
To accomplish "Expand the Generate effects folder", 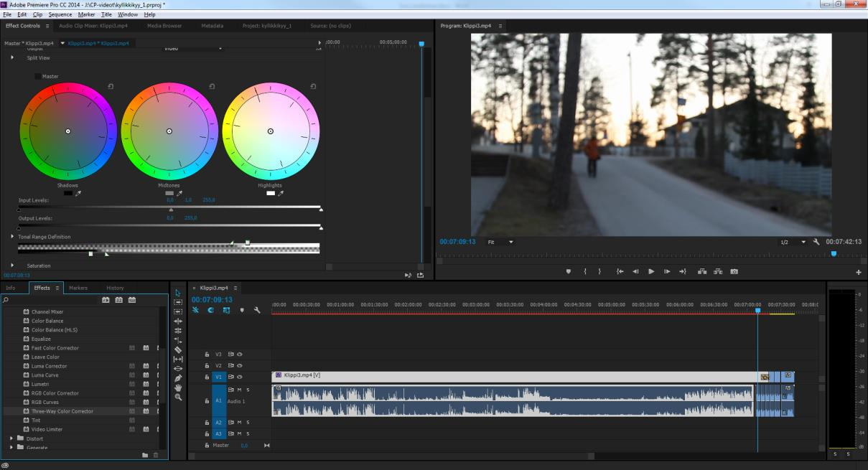I will pos(12,448).
